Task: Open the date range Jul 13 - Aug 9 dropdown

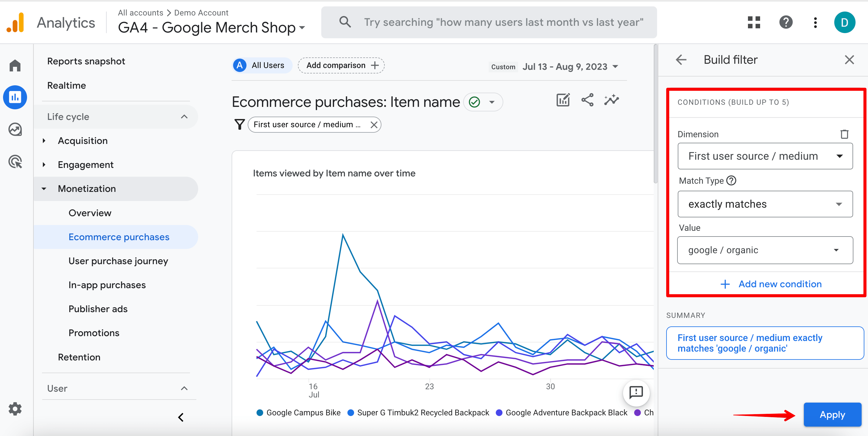Action: click(x=570, y=67)
